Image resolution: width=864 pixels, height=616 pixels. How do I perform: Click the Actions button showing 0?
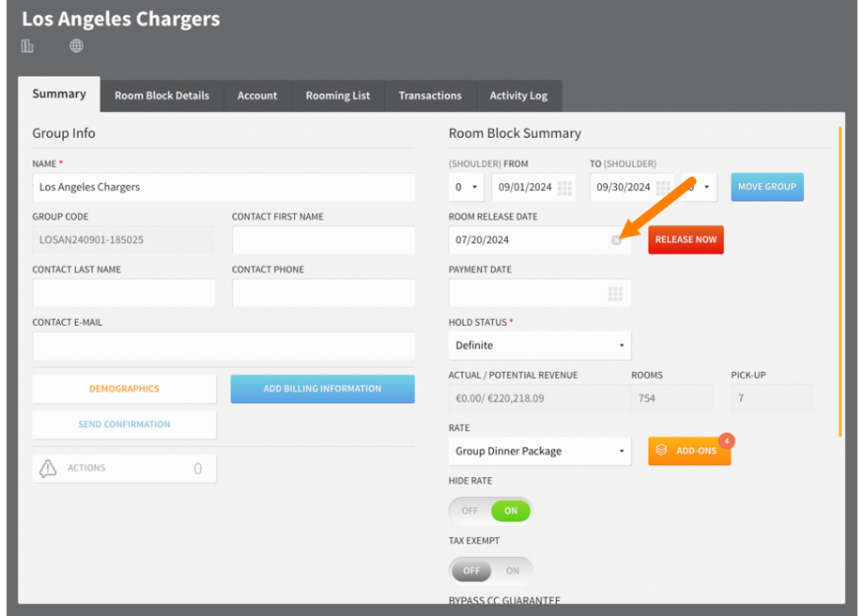click(125, 469)
